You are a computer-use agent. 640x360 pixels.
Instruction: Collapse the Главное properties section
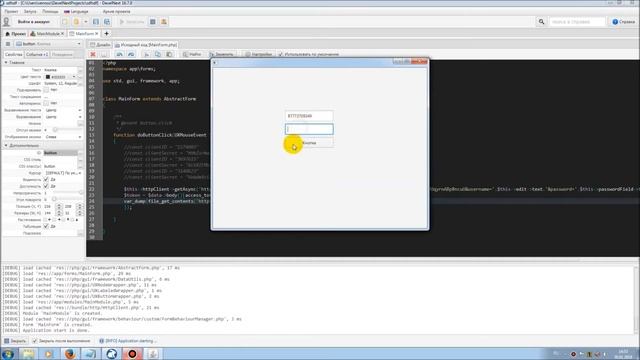click(x=6, y=62)
